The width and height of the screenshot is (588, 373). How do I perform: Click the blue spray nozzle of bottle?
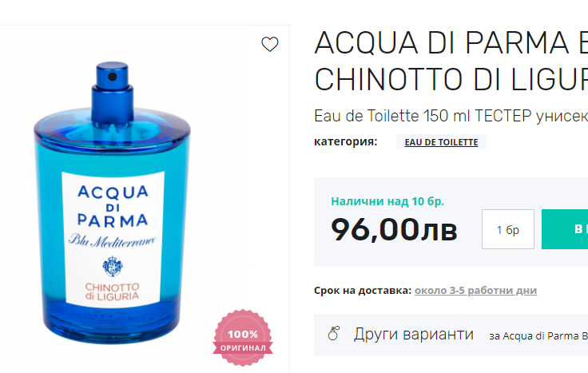112,77
